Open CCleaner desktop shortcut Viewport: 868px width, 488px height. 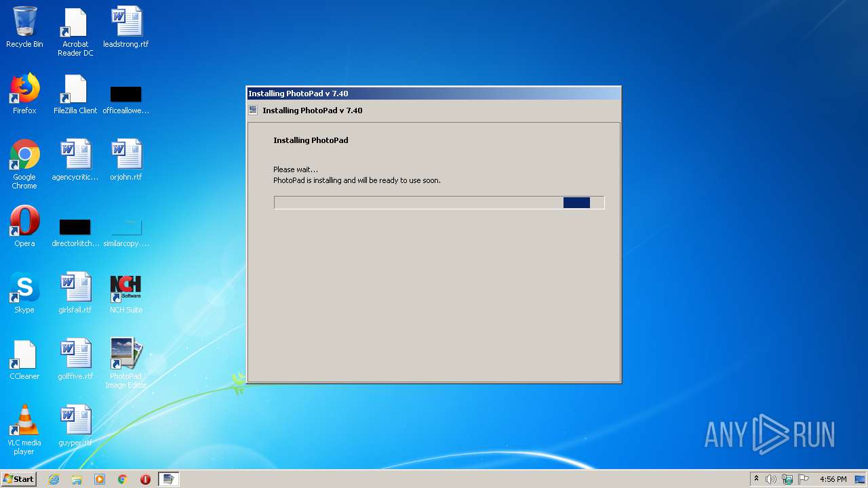point(24,359)
